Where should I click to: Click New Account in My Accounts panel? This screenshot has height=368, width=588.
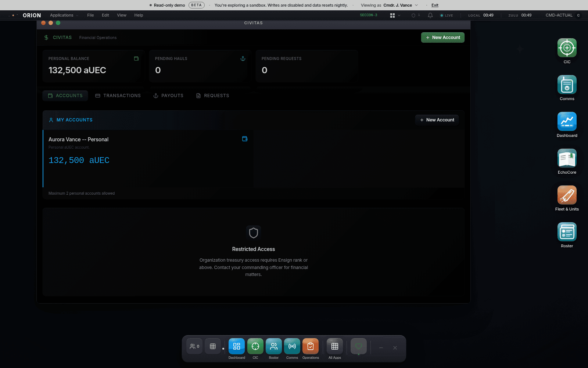[437, 120]
